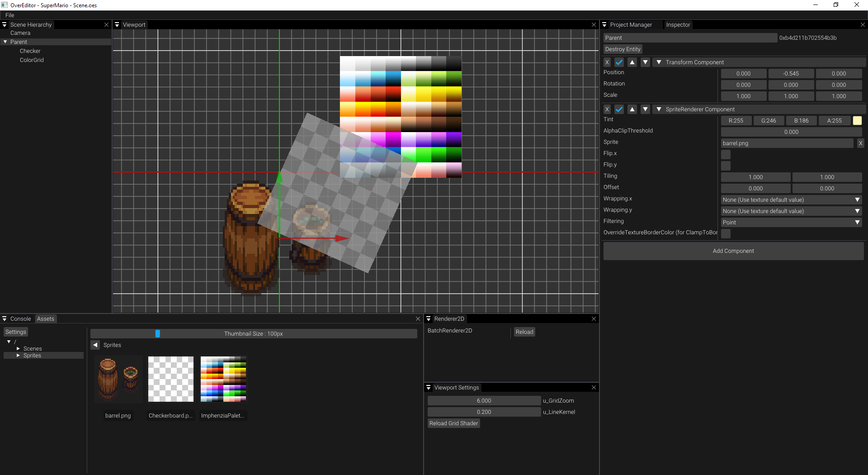Screen dimensions: 868x475
Task: Click the Destroy Entity button
Action: point(623,49)
